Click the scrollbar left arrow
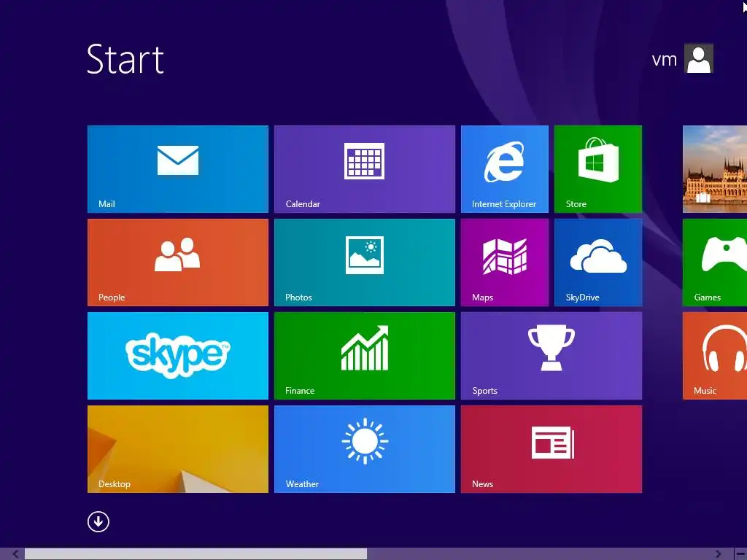This screenshot has height=560, width=747. tap(15, 554)
